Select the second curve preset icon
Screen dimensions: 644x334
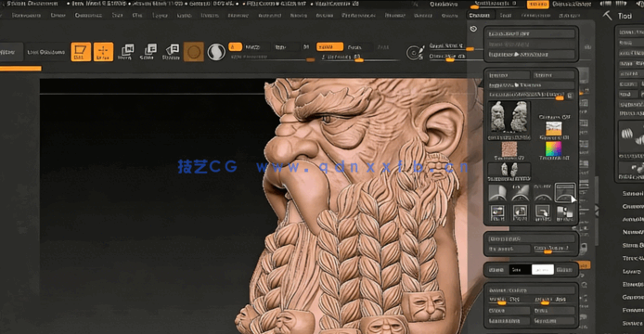click(520, 193)
